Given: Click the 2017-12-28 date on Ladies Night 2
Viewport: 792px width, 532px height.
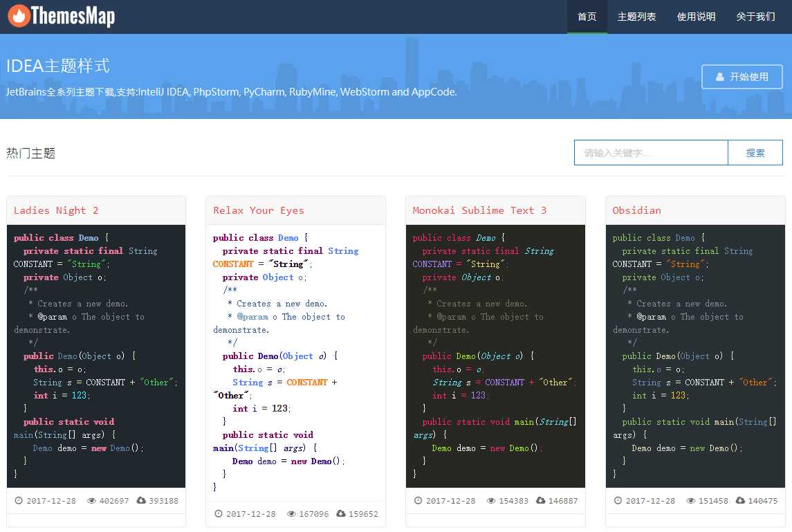Looking at the screenshot, I should tap(51, 501).
